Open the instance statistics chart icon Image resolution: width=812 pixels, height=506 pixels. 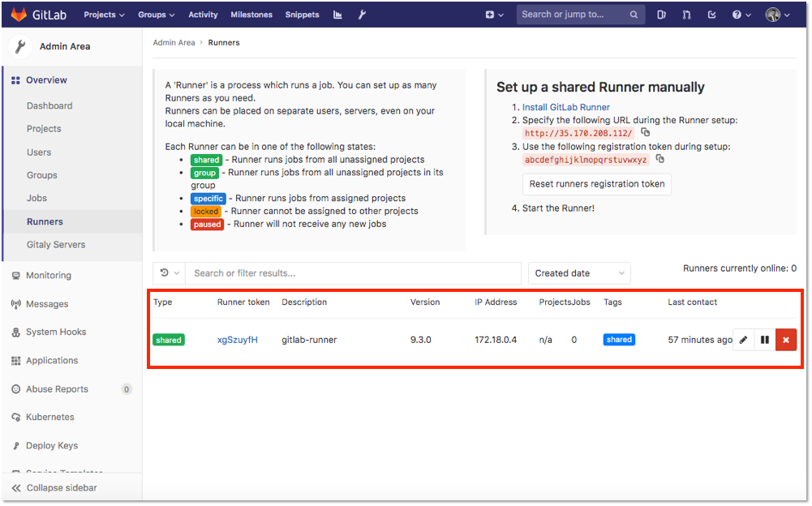337,15
